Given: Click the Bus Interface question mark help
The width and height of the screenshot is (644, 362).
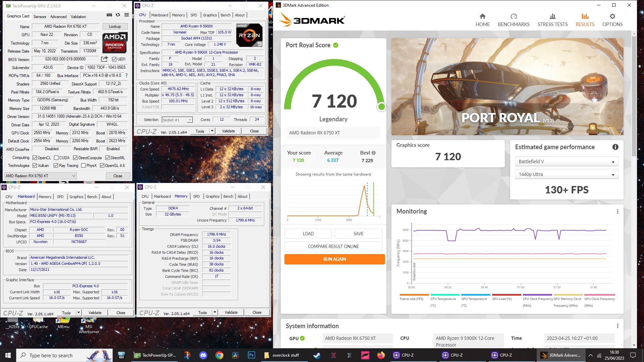Looking at the screenshot, I should [x=126, y=76].
